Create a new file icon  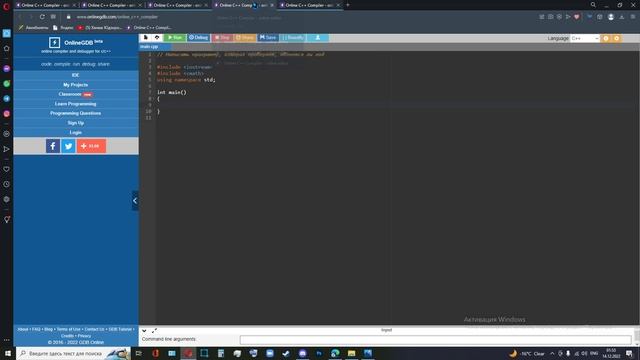(146, 38)
